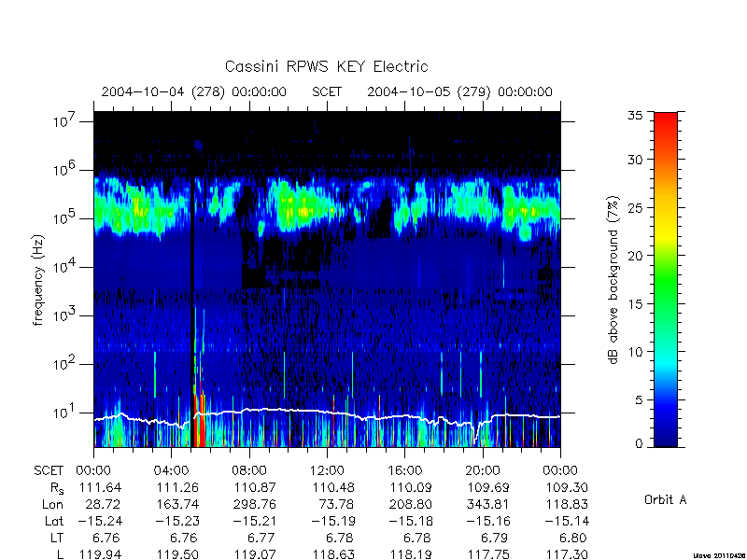Click the L value 118.63
The height and width of the screenshot is (560, 747).
coord(333,554)
